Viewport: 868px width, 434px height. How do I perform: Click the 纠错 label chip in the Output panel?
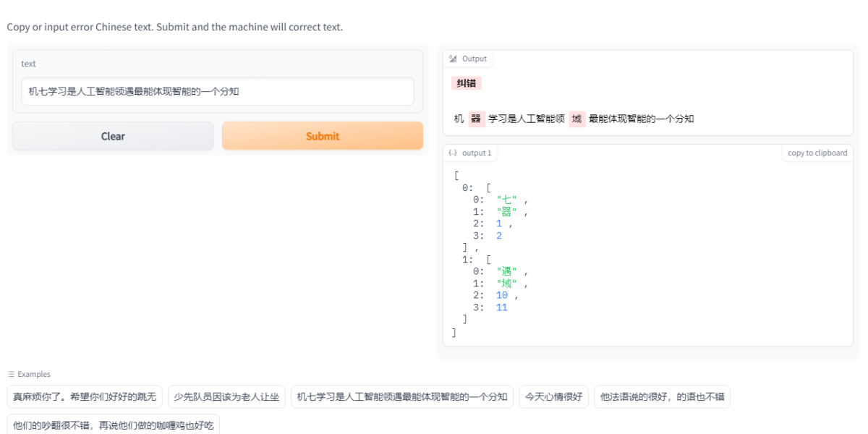467,82
